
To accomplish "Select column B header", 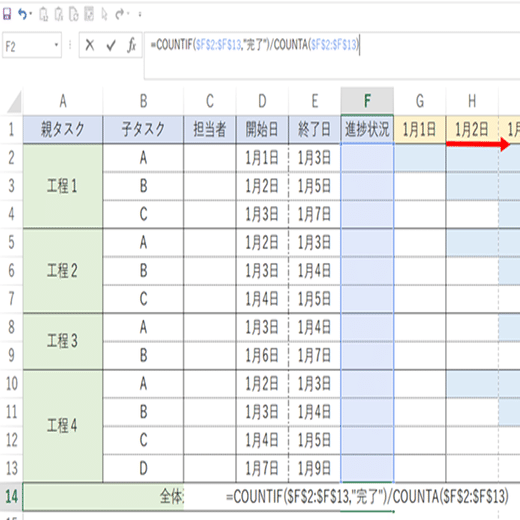I will click(143, 101).
